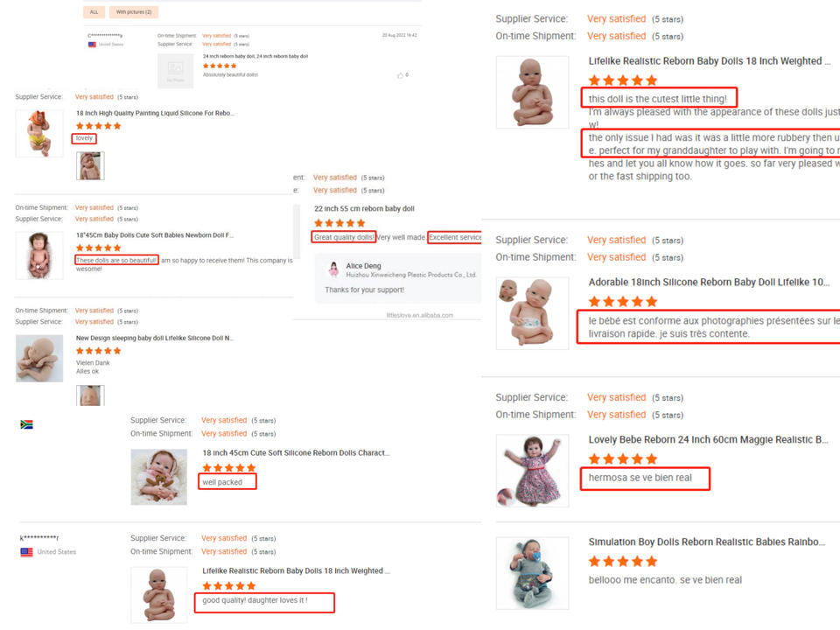The width and height of the screenshot is (840, 630).
Task: Click the star rating under "Lovely Bebe Reborn 24 Inch"
Action: 622,459
